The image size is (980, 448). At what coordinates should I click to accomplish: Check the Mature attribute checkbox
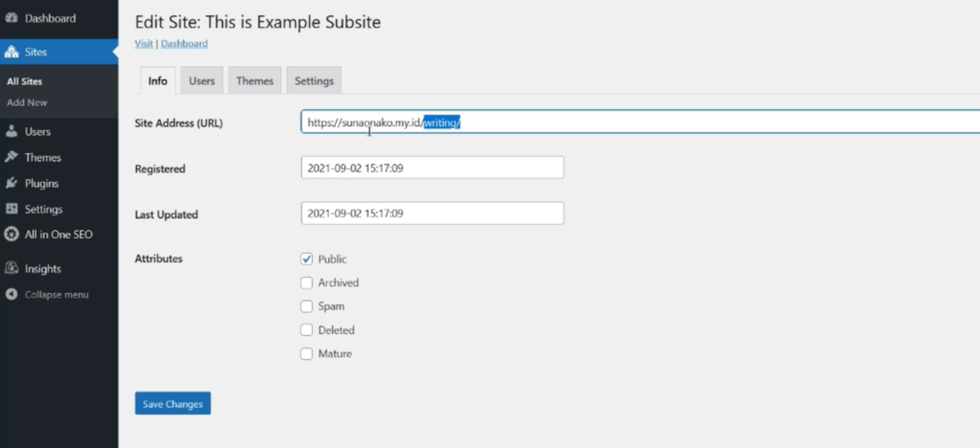(307, 353)
